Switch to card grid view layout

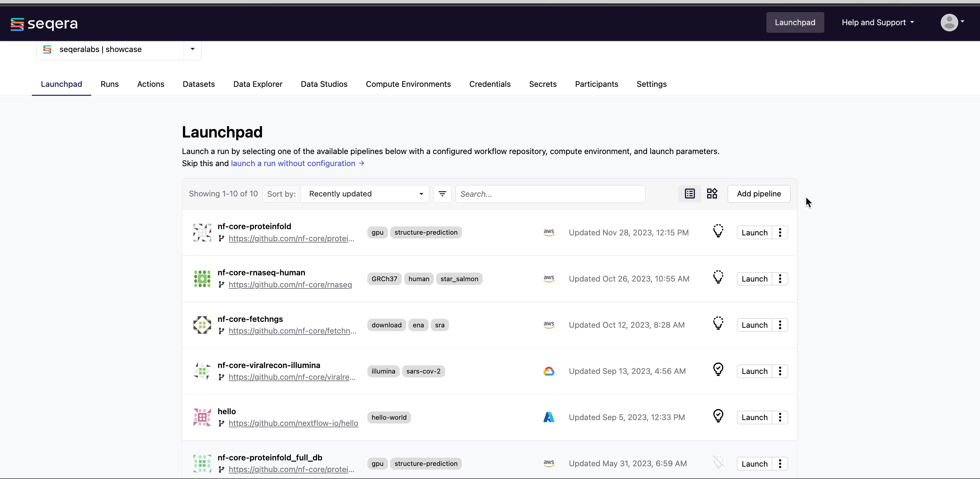click(712, 194)
